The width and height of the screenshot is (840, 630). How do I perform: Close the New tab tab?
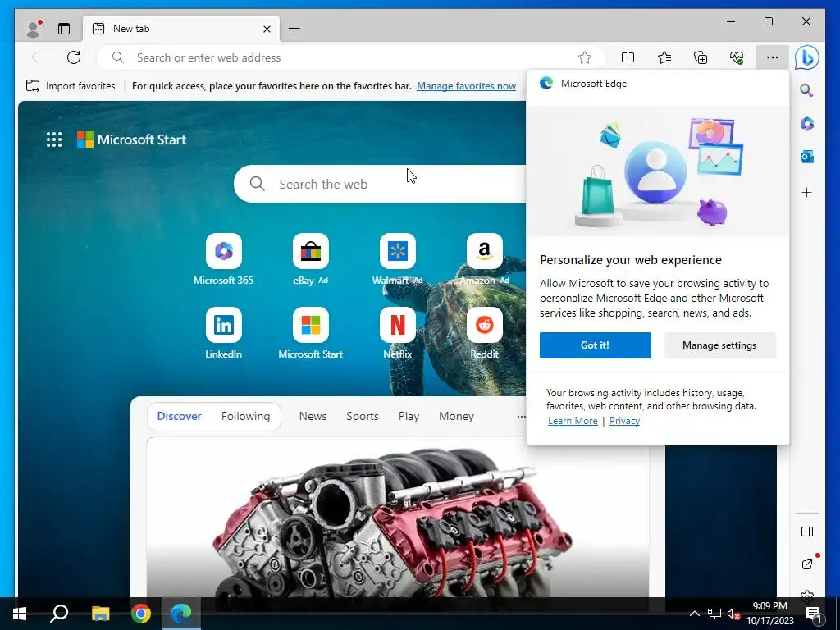[267, 29]
